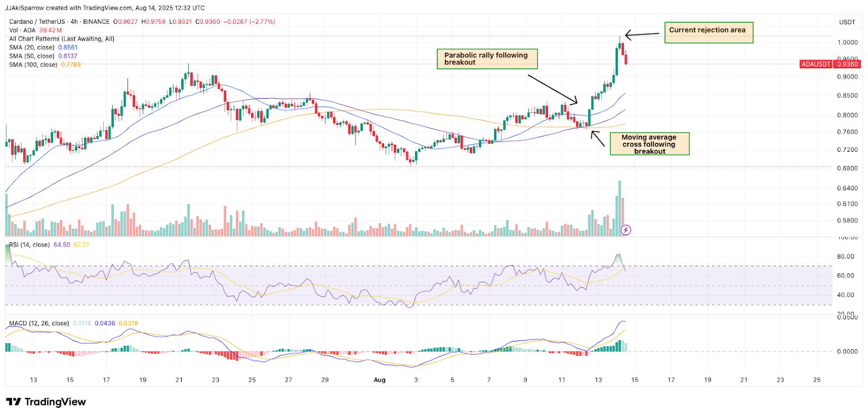Click the purple lightning bolt icon

(x=626, y=230)
